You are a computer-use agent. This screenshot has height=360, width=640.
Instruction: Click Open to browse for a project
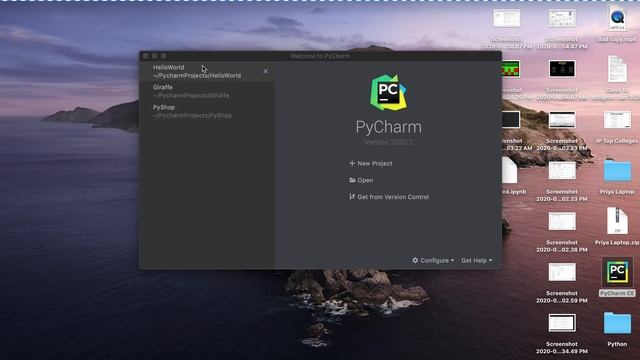[x=361, y=180]
